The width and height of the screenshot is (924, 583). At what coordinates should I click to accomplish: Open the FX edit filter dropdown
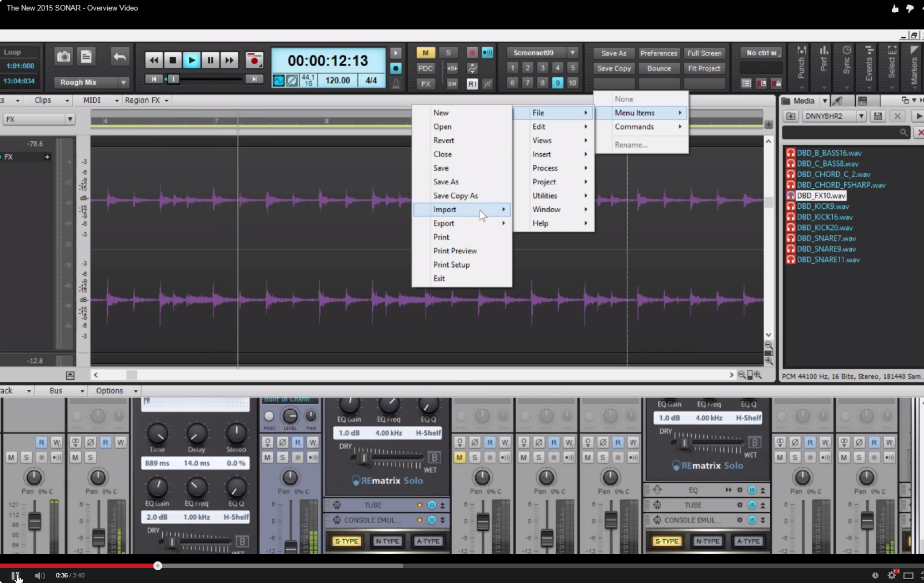(39, 119)
